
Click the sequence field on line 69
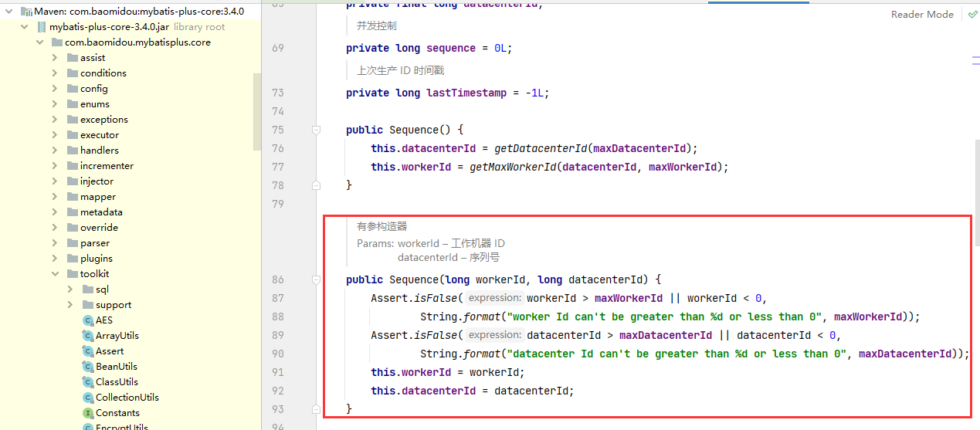click(451, 48)
